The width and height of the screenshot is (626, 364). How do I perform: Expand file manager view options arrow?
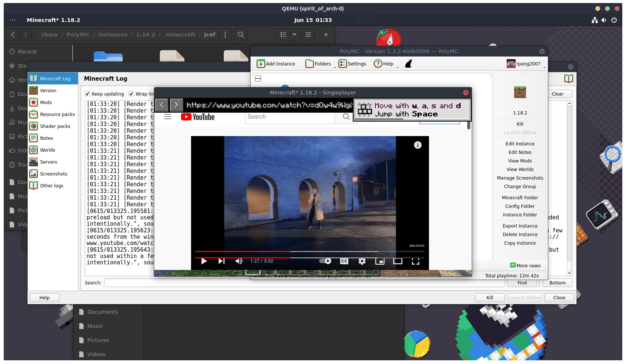(x=294, y=35)
